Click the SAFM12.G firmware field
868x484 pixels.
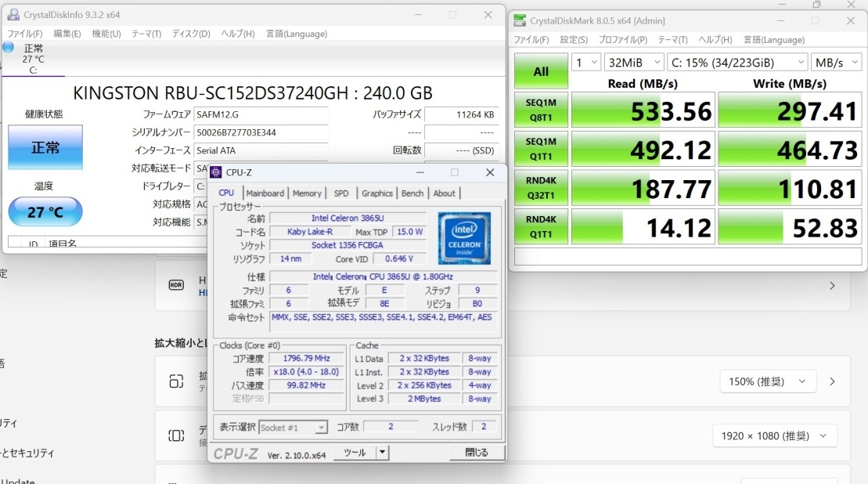pyautogui.click(x=261, y=114)
